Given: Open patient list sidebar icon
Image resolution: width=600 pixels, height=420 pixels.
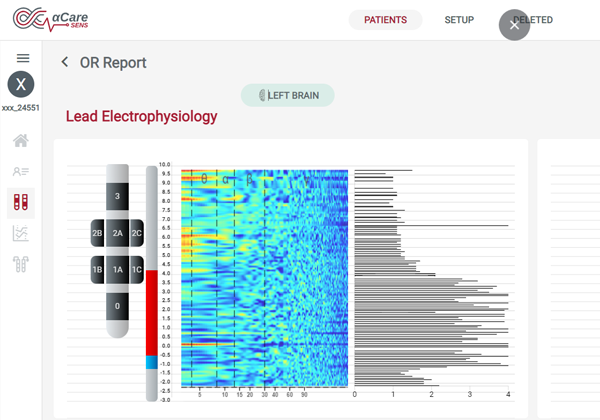Looking at the screenshot, I should [21, 172].
